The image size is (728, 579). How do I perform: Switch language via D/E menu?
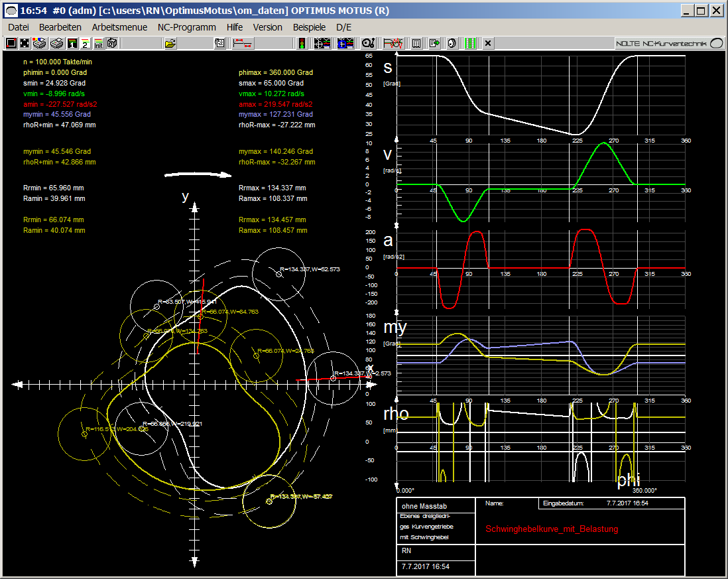[x=344, y=27]
